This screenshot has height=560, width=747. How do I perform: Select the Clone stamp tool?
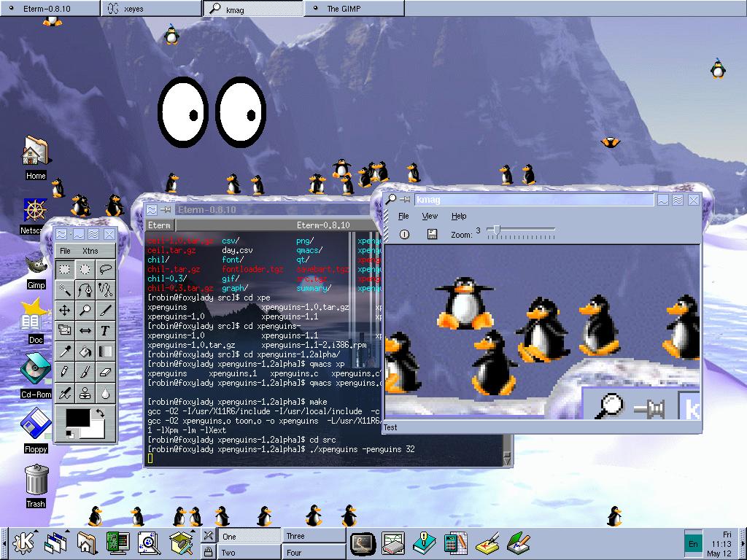pos(85,392)
